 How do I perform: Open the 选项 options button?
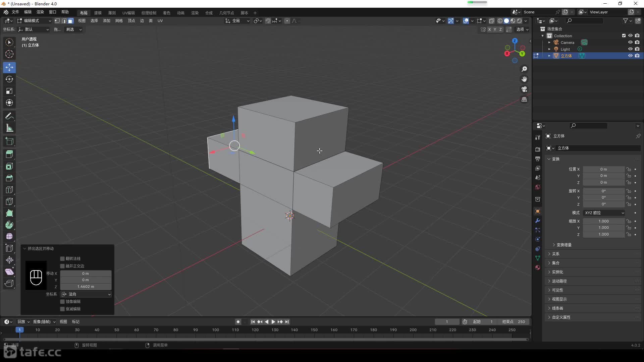522,29
